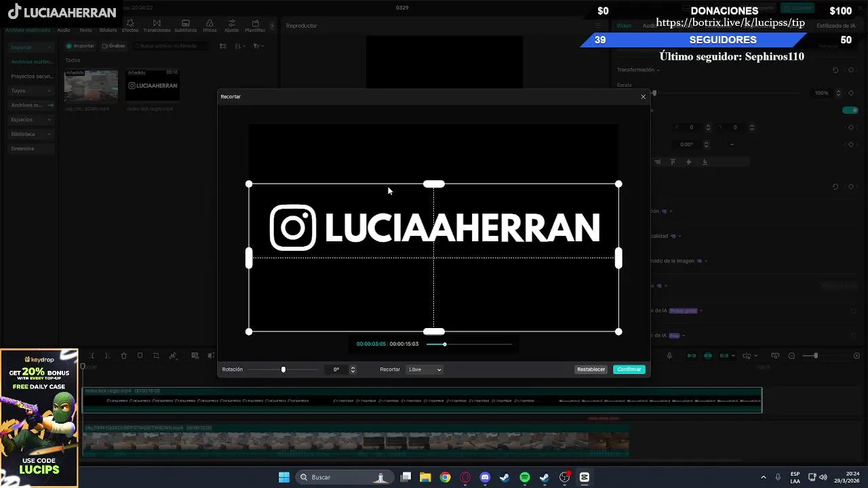Image resolution: width=868 pixels, height=488 pixels.
Task: Click the align top icon in properties panel
Action: [x=673, y=162]
